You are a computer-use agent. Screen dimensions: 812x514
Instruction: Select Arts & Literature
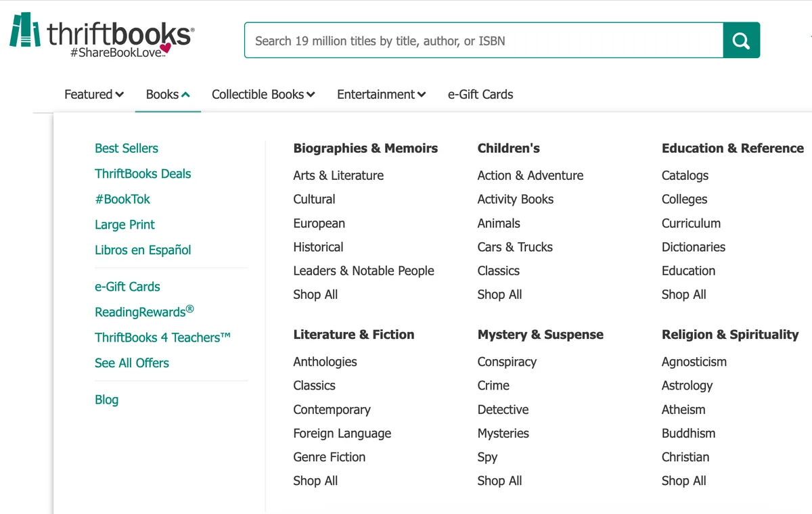[x=338, y=175]
